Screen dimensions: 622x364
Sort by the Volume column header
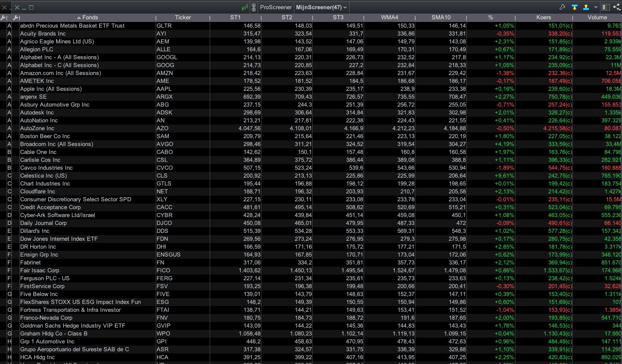coord(597,18)
